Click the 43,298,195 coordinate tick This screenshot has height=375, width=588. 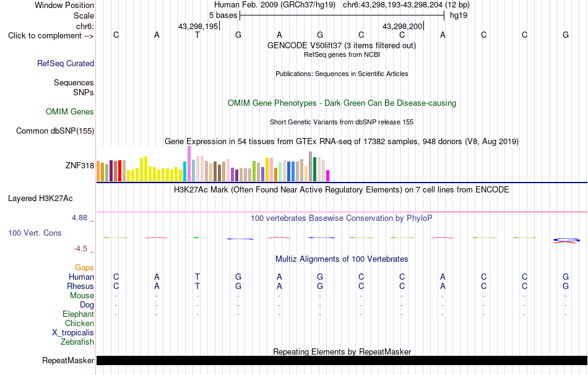[x=199, y=26]
